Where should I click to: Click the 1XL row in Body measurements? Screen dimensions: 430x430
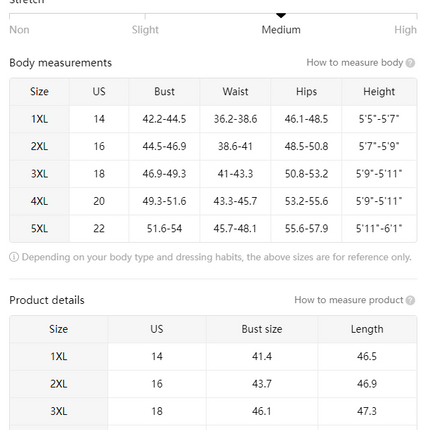[213, 119]
